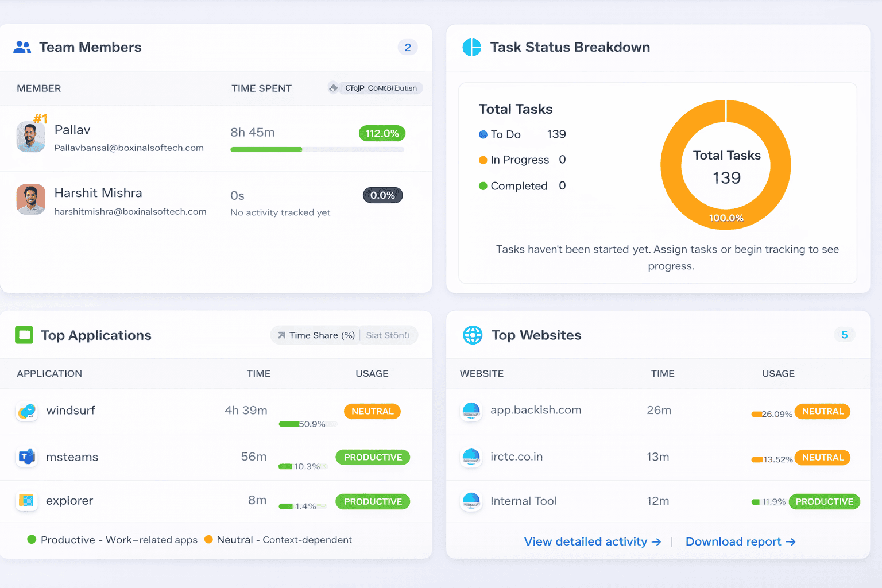Open Harshit Mishra's profile avatar
Image resolution: width=882 pixels, height=588 pixels.
(x=31, y=199)
